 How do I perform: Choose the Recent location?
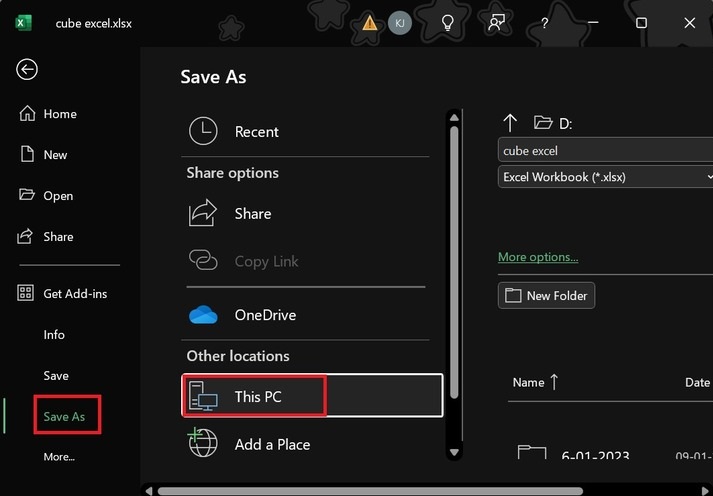pyautogui.click(x=305, y=131)
